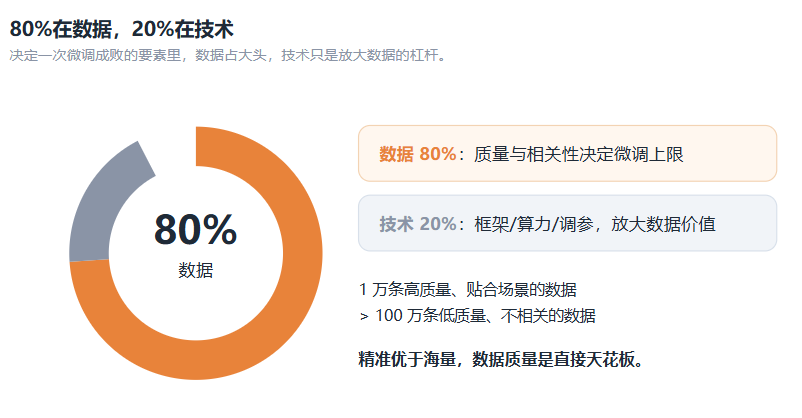Click the 数据 label under 80%
This screenshot has width=802, height=418.
(x=195, y=270)
